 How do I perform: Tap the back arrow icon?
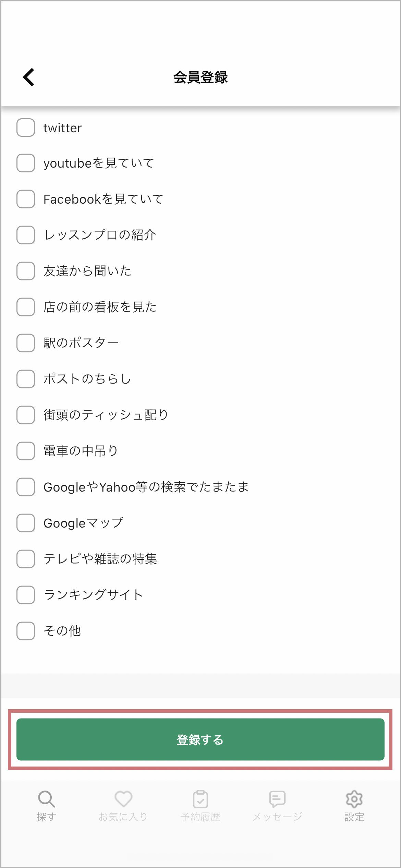coord(29,77)
